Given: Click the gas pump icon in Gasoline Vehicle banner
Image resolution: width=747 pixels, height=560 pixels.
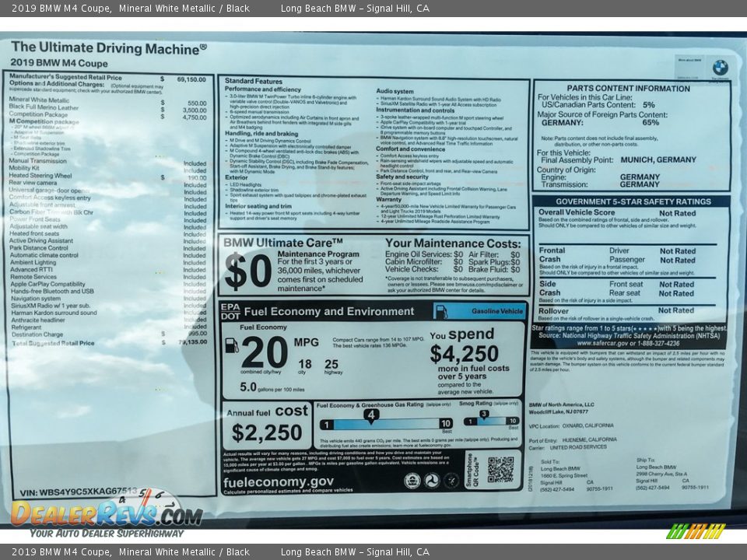Looking at the screenshot, I should coord(441,312).
